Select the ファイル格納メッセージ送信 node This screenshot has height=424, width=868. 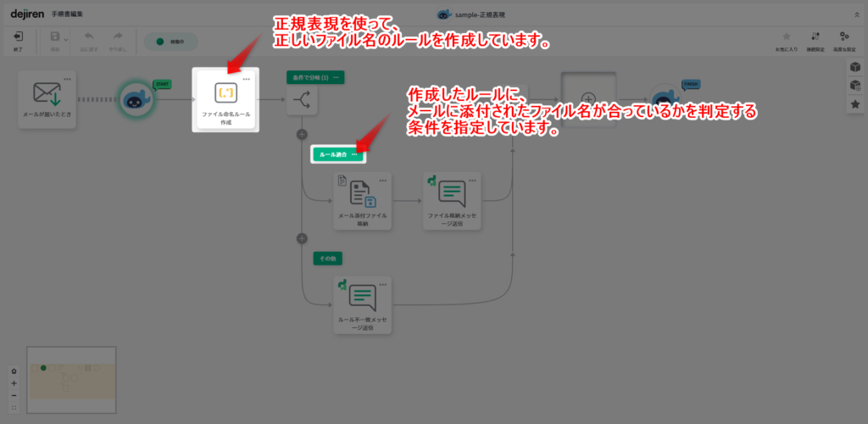coord(452,201)
